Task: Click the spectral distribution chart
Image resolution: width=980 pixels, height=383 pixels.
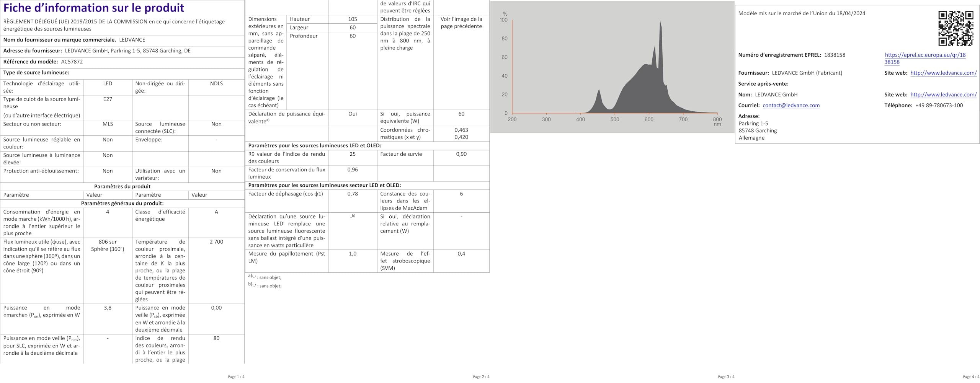Action: [612, 67]
